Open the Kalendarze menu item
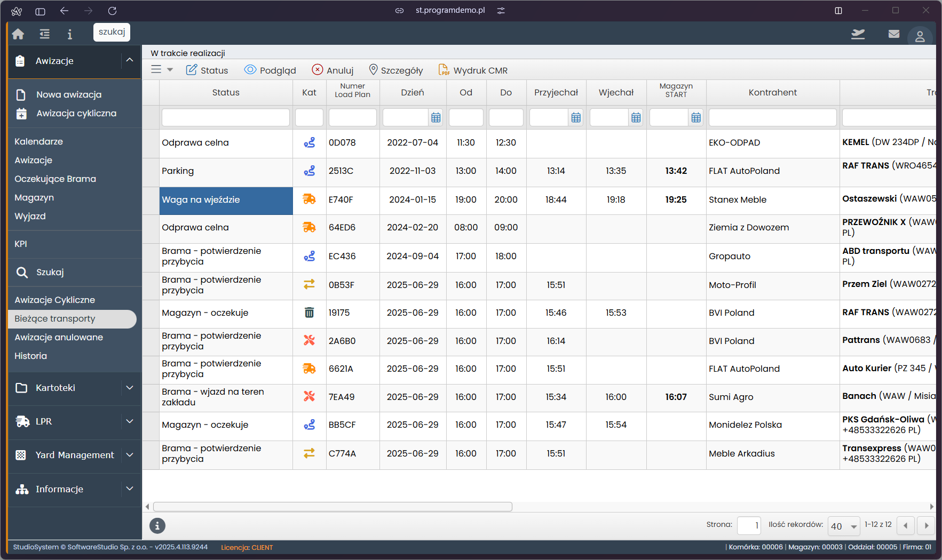The width and height of the screenshot is (942, 560). tap(38, 141)
